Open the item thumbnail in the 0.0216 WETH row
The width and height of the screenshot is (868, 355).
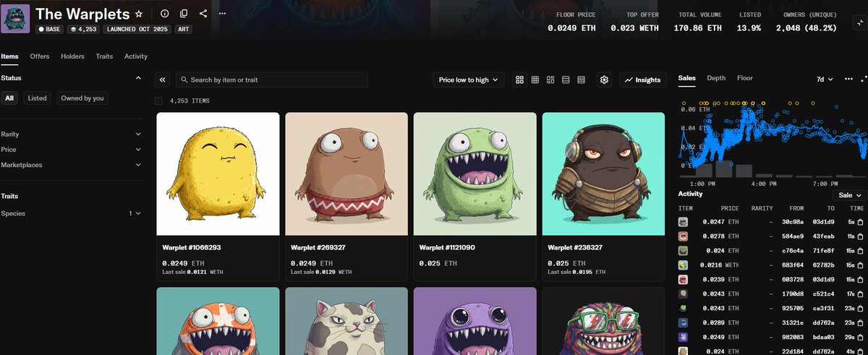coord(683,265)
